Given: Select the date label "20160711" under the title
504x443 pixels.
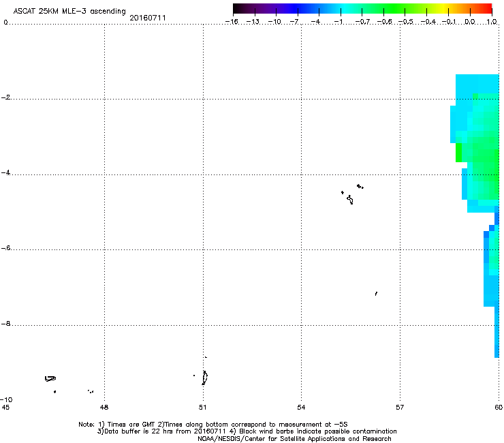Looking at the screenshot, I should (148, 18).
